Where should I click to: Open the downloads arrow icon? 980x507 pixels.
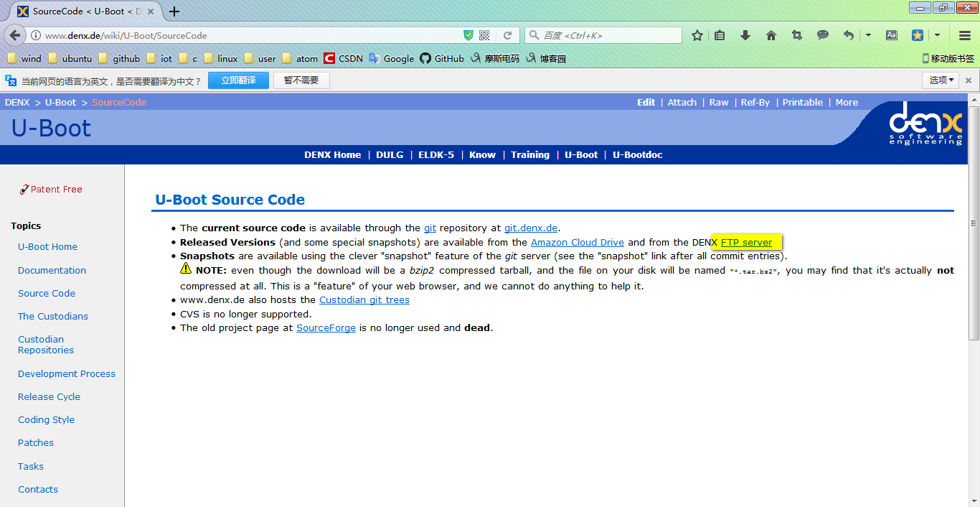click(x=745, y=35)
